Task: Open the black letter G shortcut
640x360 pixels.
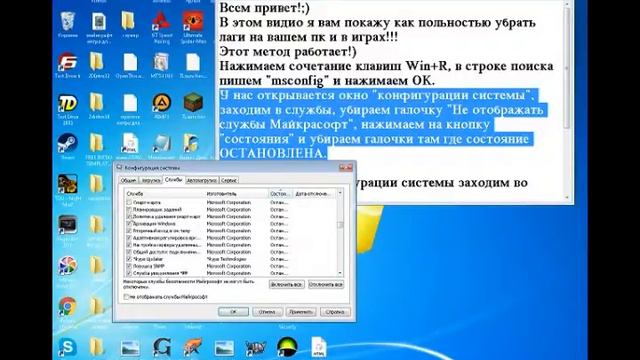Action: [x=162, y=347]
